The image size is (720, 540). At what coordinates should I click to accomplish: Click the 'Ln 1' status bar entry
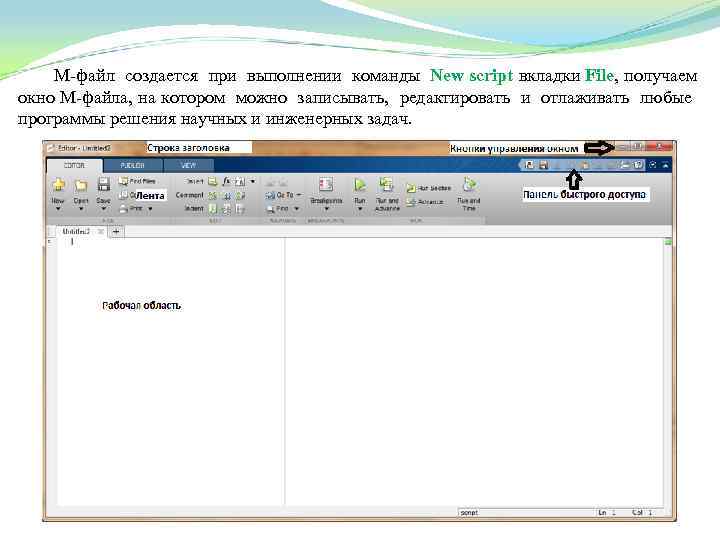pos(607,512)
